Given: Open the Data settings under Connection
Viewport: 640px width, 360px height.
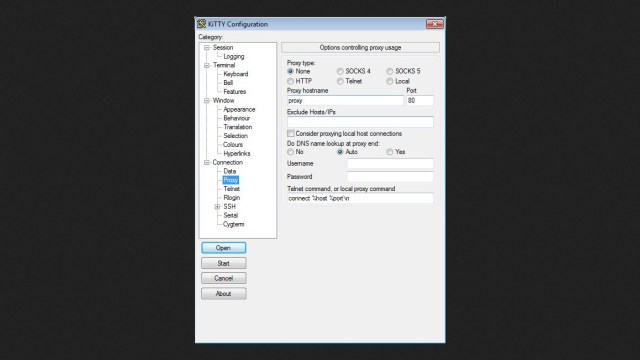Looking at the screenshot, I should [x=230, y=171].
